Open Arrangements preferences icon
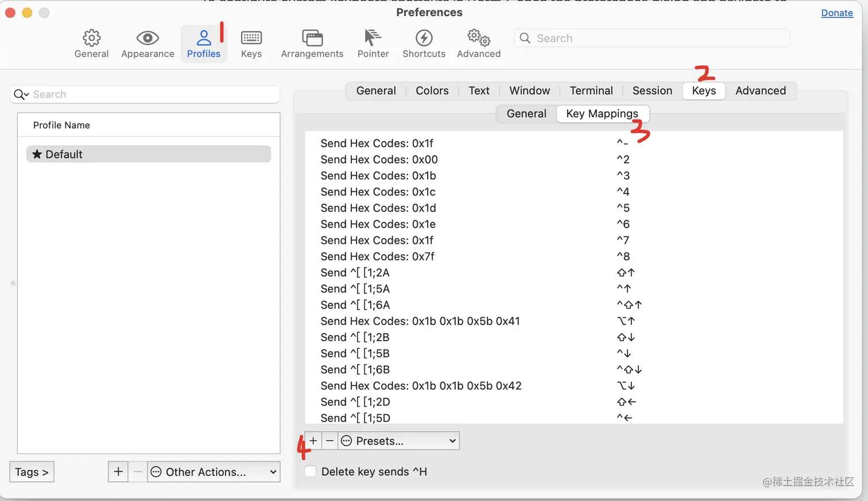This screenshot has height=501, width=868. point(312,38)
